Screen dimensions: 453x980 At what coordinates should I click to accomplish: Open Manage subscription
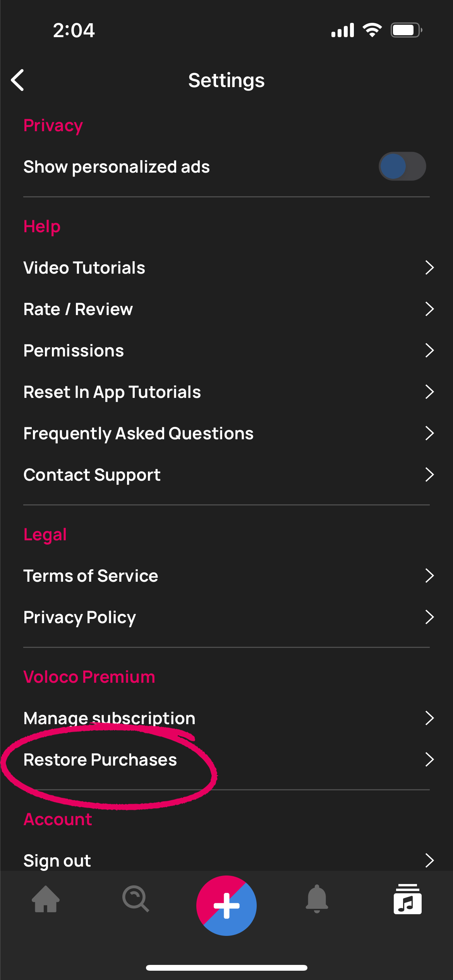pos(110,718)
